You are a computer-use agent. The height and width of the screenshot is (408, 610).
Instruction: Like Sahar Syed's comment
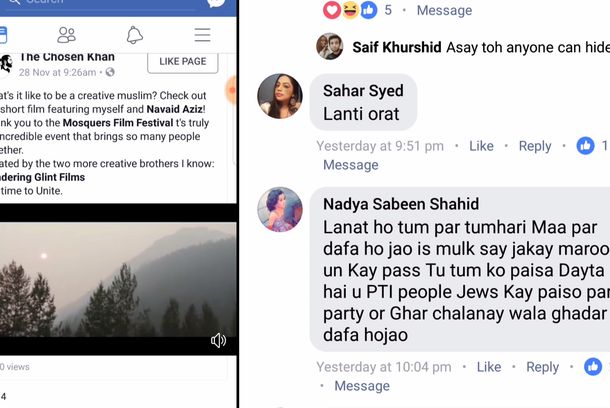pyautogui.click(x=481, y=146)
